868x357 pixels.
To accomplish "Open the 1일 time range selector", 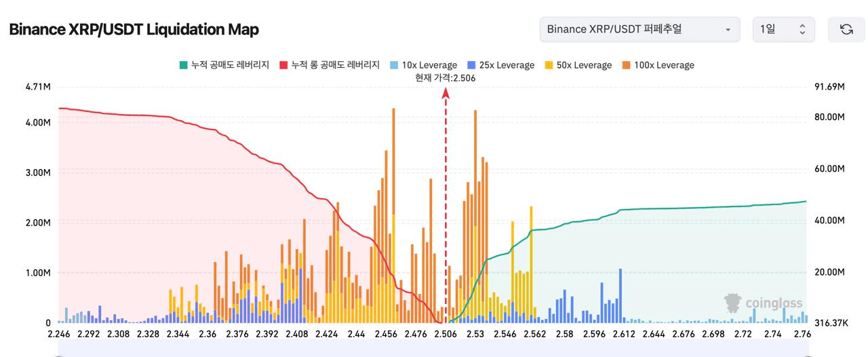I will tap(783, 29).
